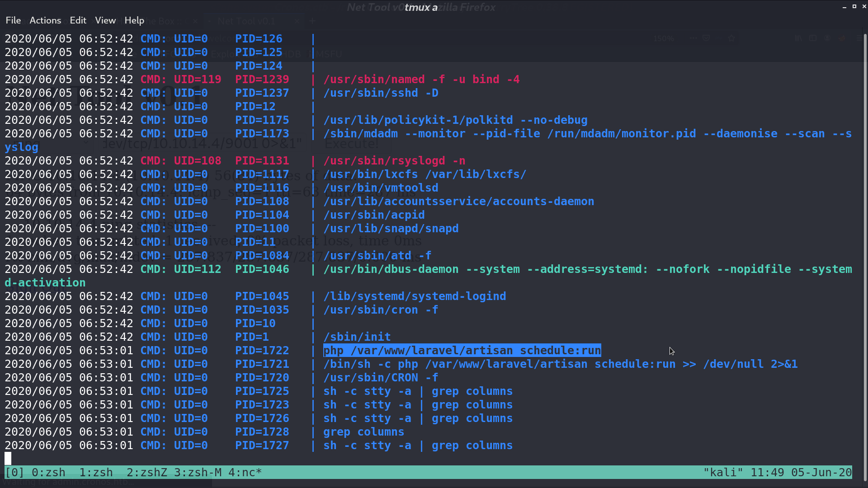
Task: Open the Help menu
Action: (134, 20)
